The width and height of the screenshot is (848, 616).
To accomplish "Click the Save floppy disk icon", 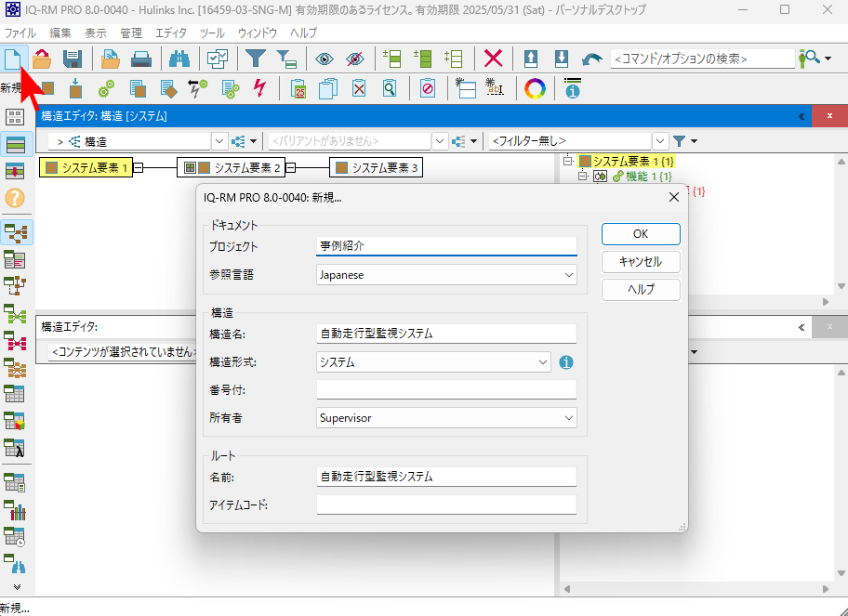I will click(x=73, y=59).
